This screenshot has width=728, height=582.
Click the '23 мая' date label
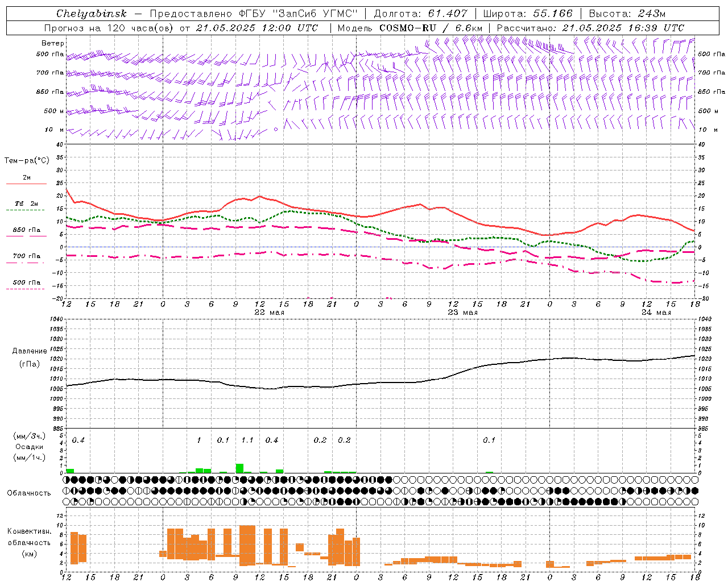coord(462,313)
